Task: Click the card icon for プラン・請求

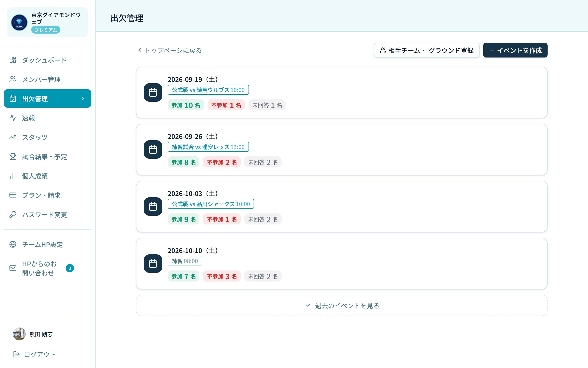Action: pyautogui.click(x=13, y=195)
